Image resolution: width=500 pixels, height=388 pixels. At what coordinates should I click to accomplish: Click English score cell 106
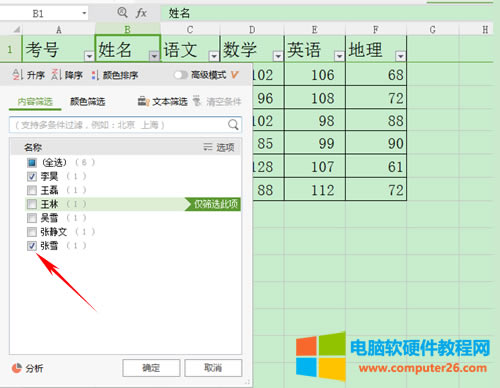coord(315,74)
